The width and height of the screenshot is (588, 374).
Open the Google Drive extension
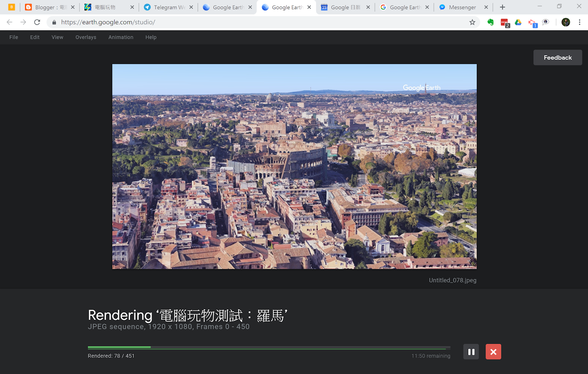[x=518, y=22]
